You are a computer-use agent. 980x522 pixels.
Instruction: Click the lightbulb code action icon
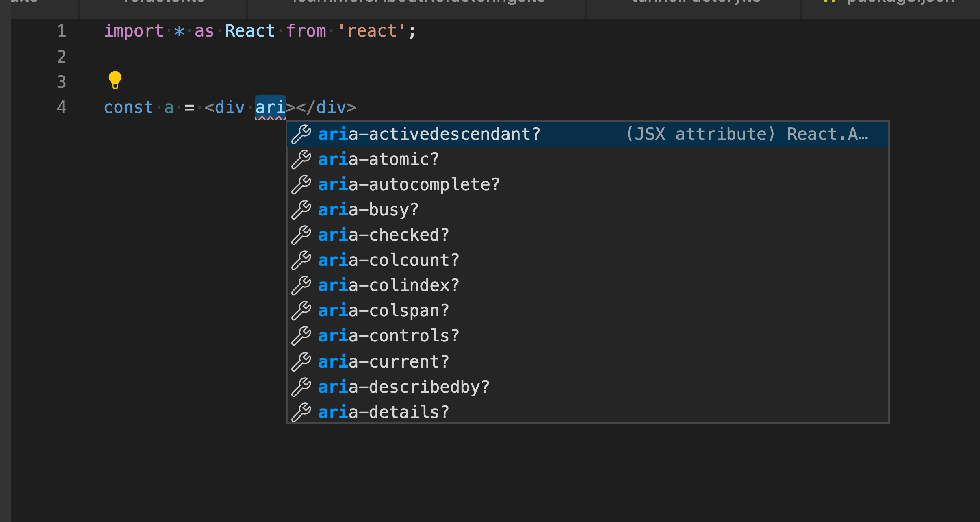click(x=115, y=80)
